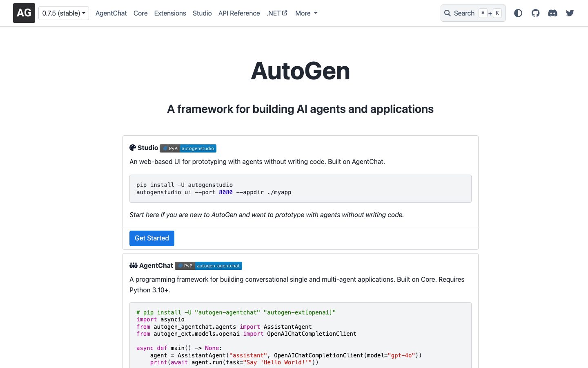This screenshot has width=588, height=368.
Task: Click the PyPi logo on the autogen-agentchat badge
Action: coord(180,266)
